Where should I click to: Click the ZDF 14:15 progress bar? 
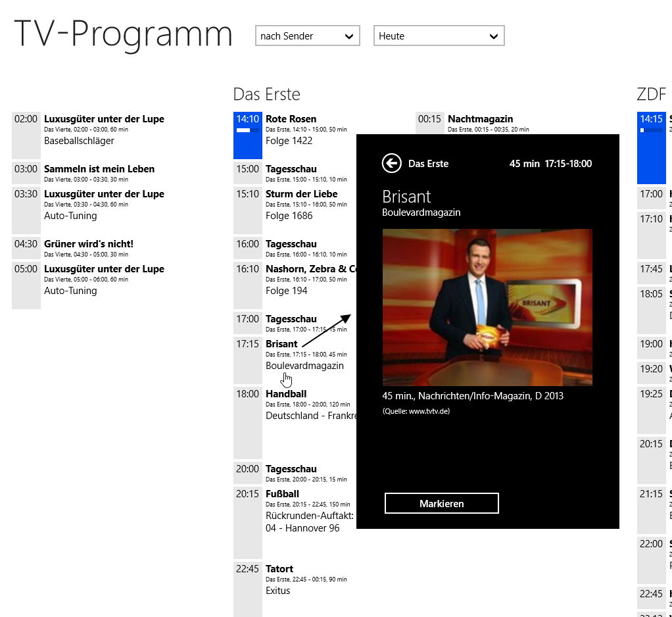tap(652, 130)
